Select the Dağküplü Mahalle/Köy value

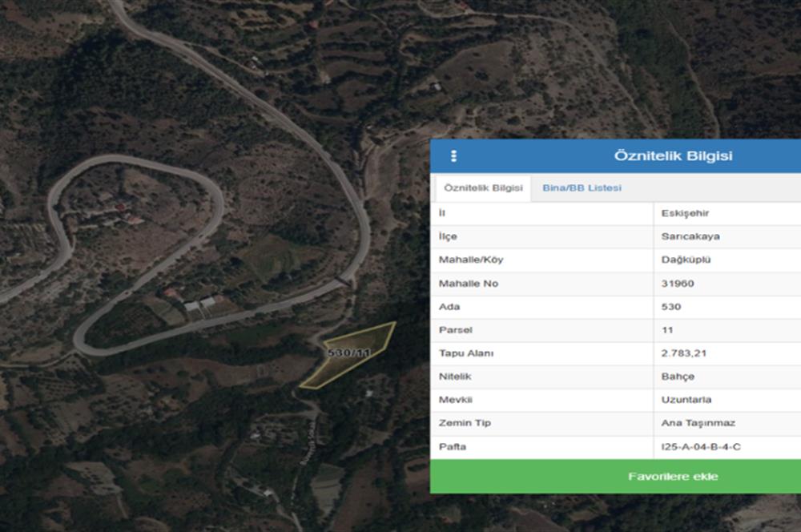click(686, 260)
